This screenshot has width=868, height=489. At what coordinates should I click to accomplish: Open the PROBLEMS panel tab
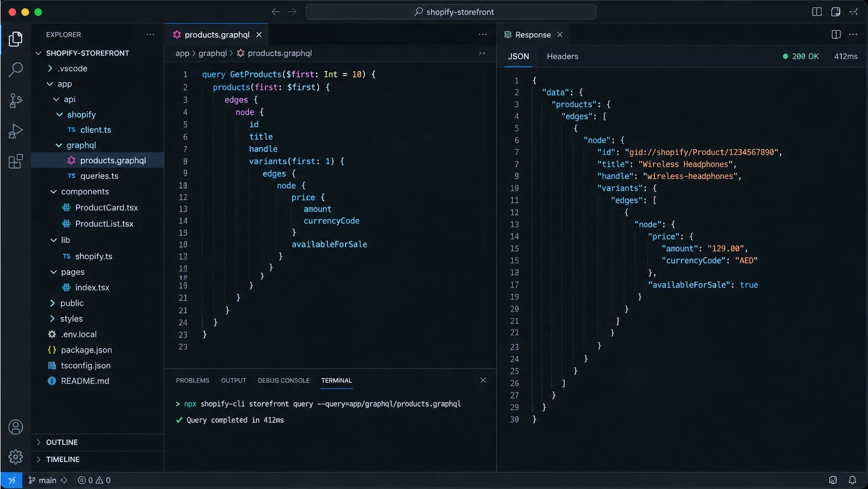(193, 380)
